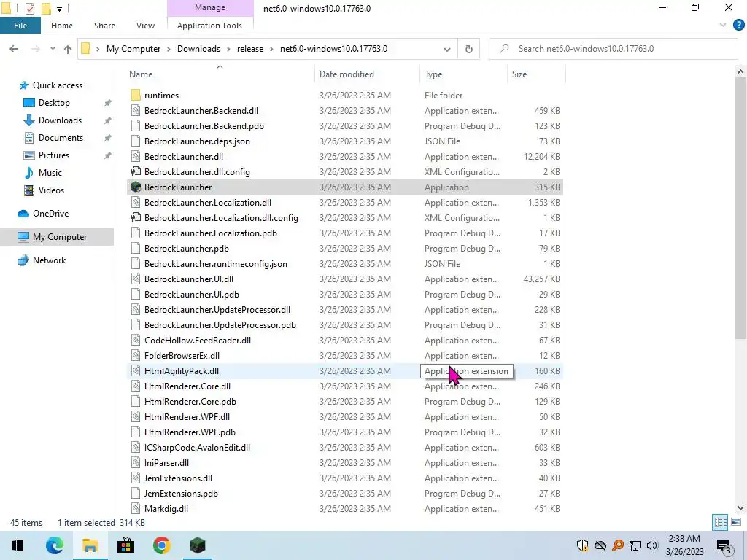Viewport: 747px width, 560px height.
Task: Switch to Details view layout icon
Action: point(720,522)
